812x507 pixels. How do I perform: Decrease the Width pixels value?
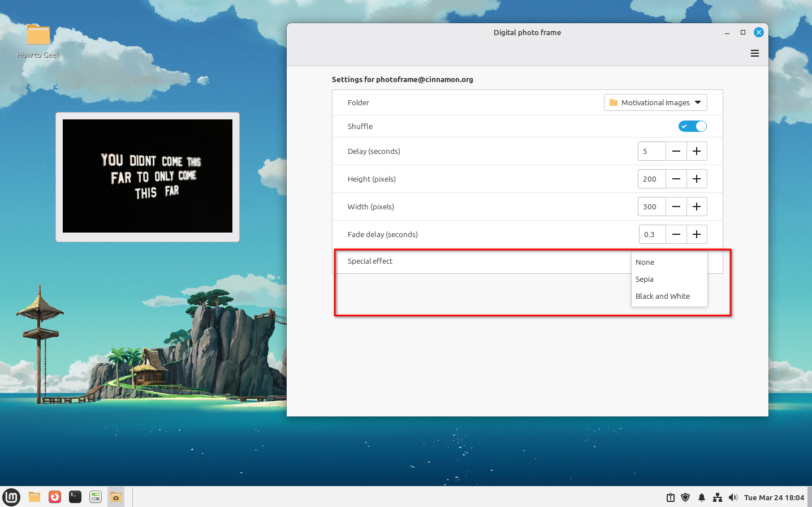[x=676, y=207]
